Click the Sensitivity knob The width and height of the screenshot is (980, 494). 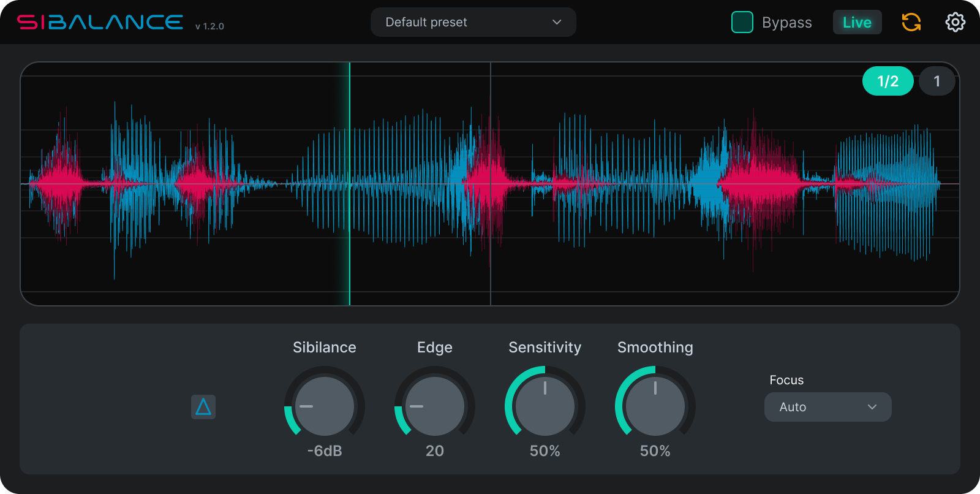pyautogui.click(x=545, y=406)
